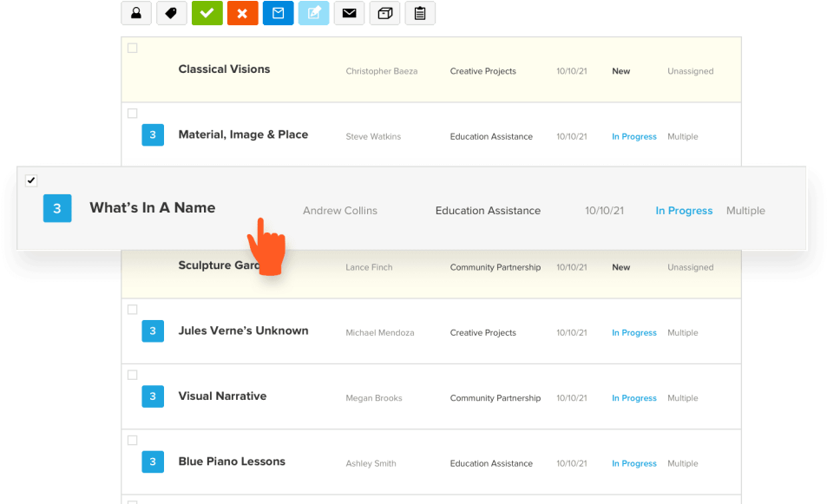Screen dimensions: 827x504
Task: Check the Visual Narrative row checkbox
Action: pos(133,375)
